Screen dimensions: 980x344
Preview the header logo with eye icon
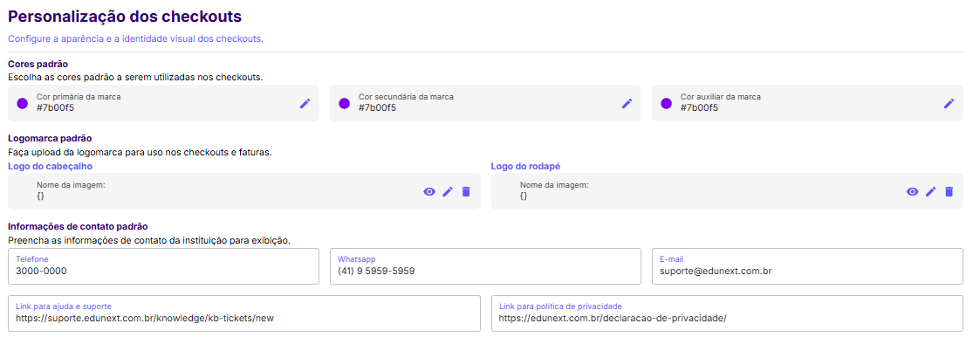click(429, 191)
